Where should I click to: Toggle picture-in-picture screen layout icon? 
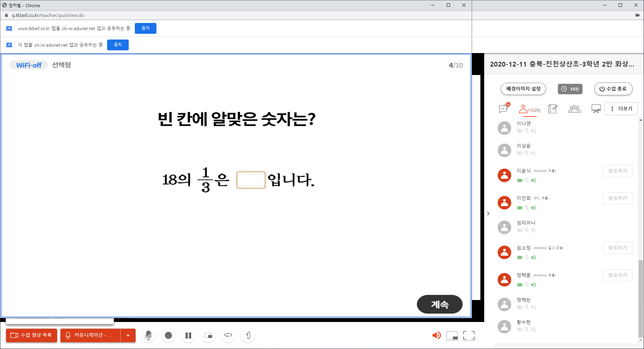(x=208, y=335)
